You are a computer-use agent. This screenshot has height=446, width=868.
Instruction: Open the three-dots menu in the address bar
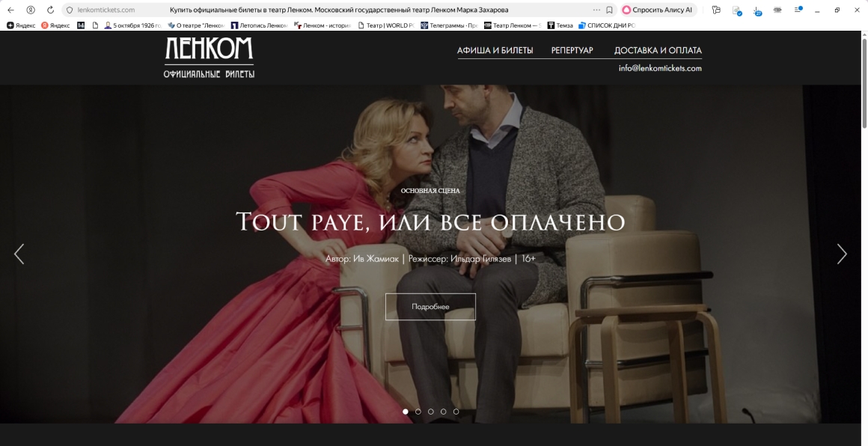click(x=596, y=10)
